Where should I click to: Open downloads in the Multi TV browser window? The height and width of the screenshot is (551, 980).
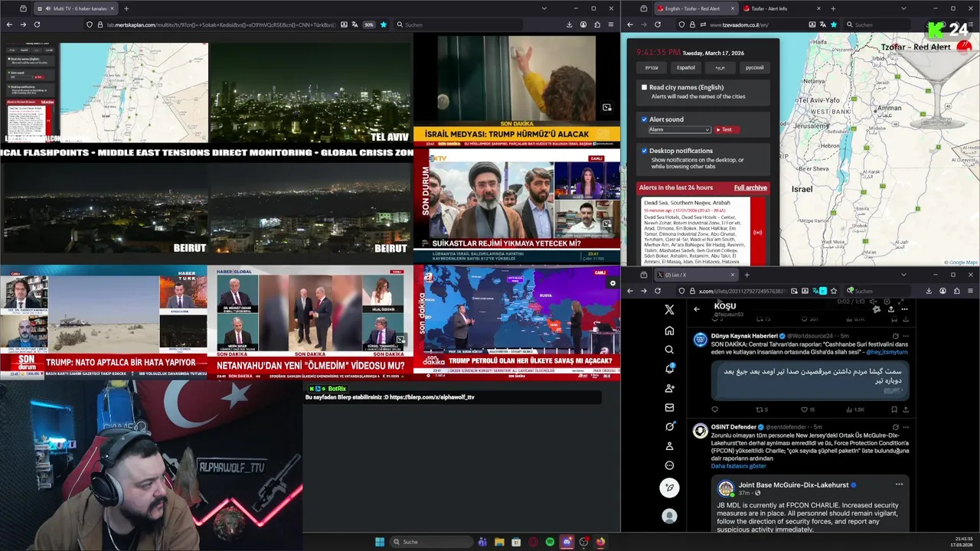tap(569, 24)
